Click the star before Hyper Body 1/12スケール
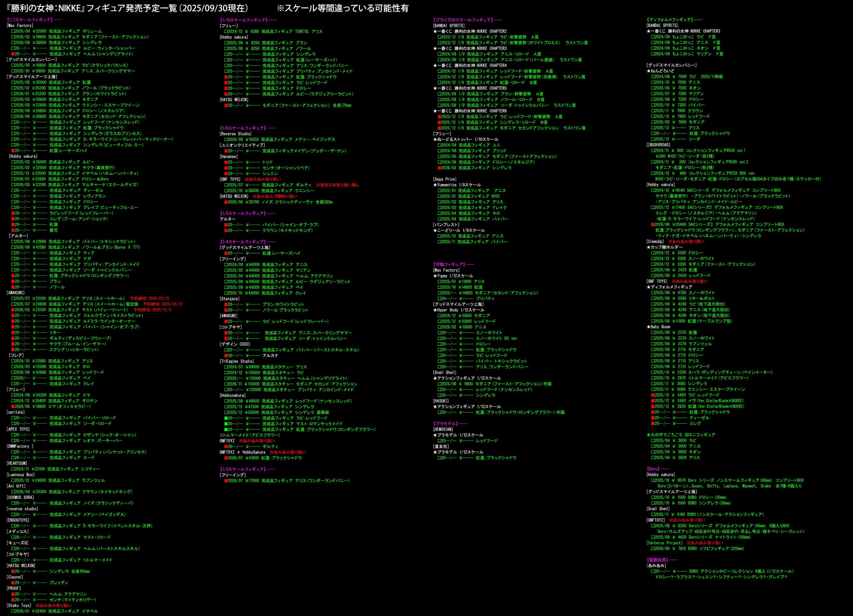 435,310
